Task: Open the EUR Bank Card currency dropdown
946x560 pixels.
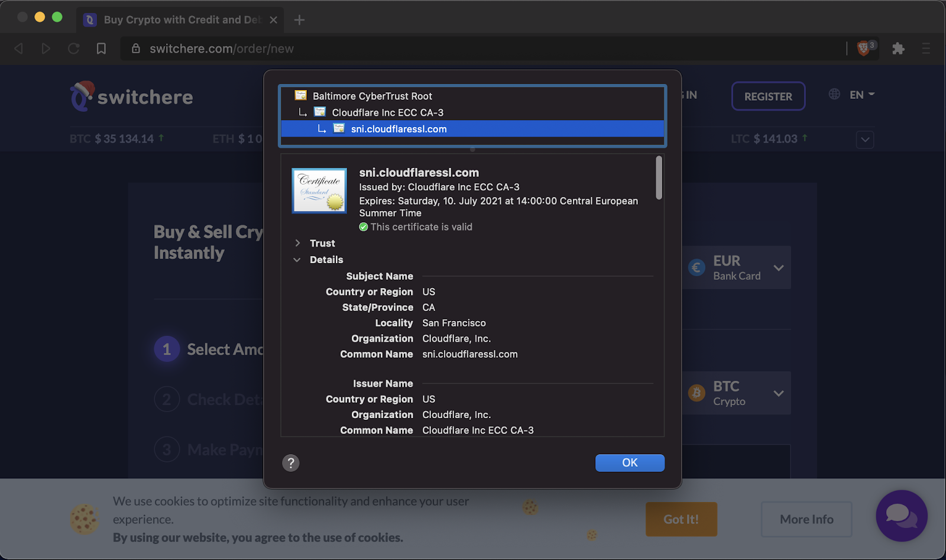Action: point(737,267)
